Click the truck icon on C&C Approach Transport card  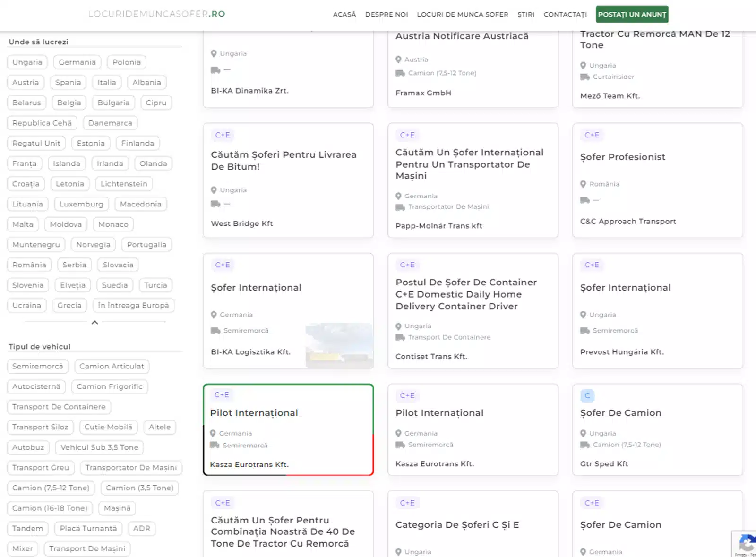[x=585, y=200]
